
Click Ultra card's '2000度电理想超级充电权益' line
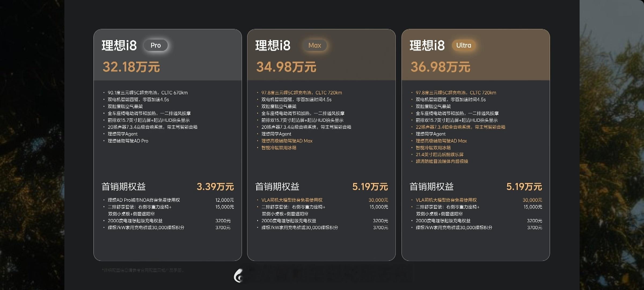(x=443, y=221)
